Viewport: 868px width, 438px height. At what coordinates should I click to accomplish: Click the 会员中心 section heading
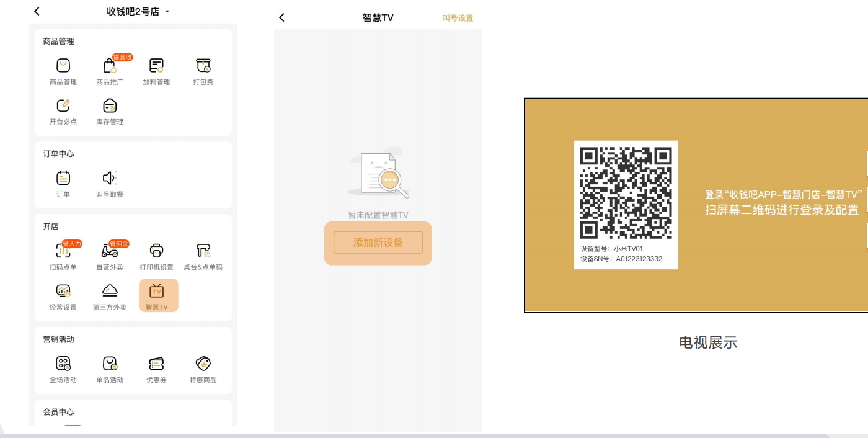coord(58,412)
